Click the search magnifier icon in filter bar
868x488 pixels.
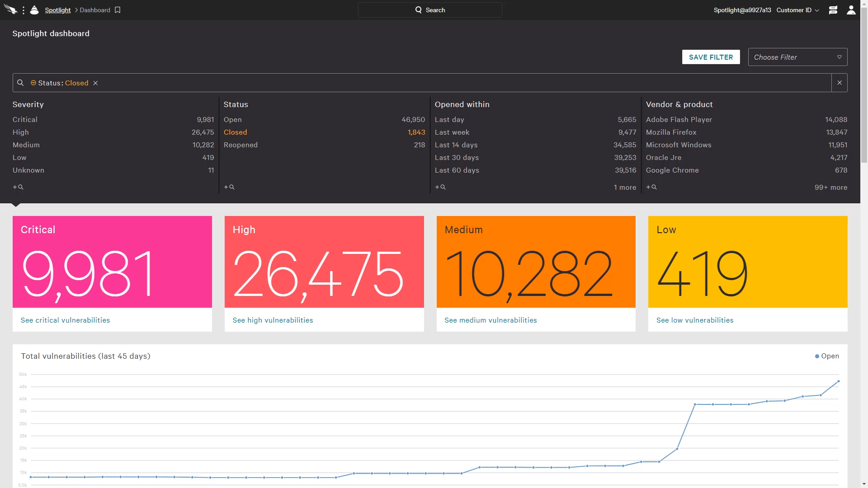tap(20, 83)
